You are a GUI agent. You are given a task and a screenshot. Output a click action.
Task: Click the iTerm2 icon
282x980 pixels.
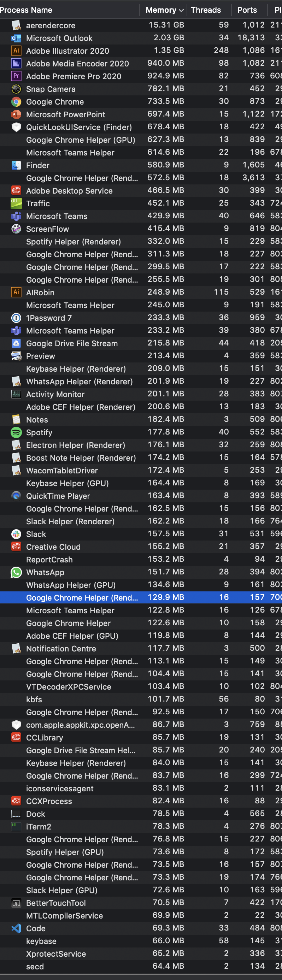coord(16,826)
